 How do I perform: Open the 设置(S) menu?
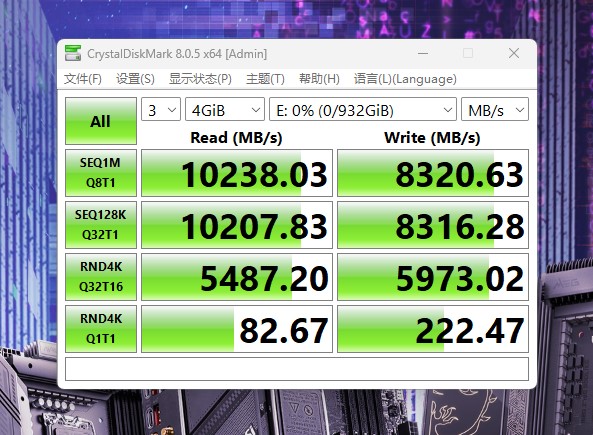[x=135, y=79]
